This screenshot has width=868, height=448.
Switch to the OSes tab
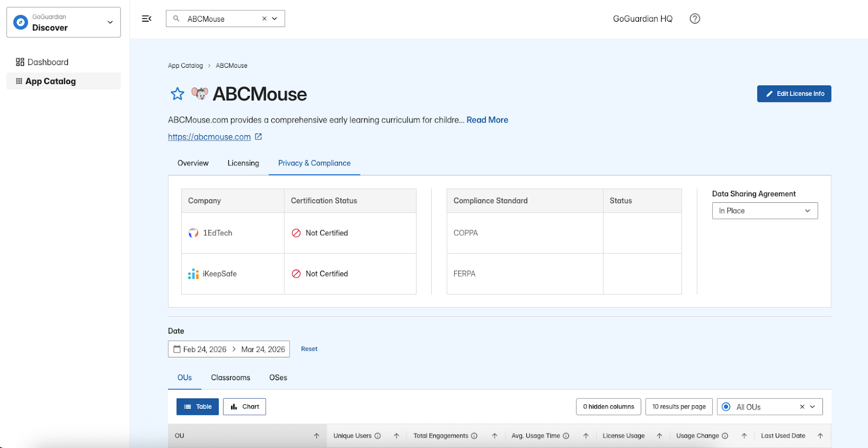coord(278,378)
